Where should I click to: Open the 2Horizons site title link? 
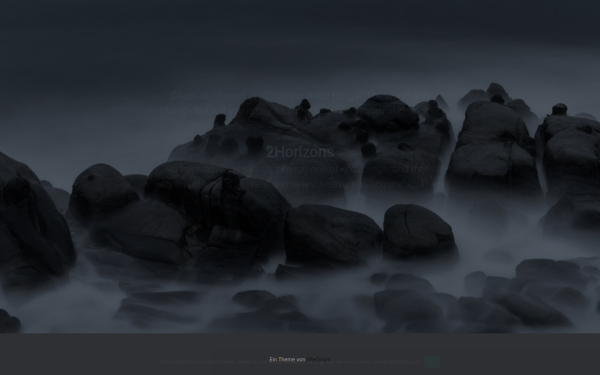[300, 152]
